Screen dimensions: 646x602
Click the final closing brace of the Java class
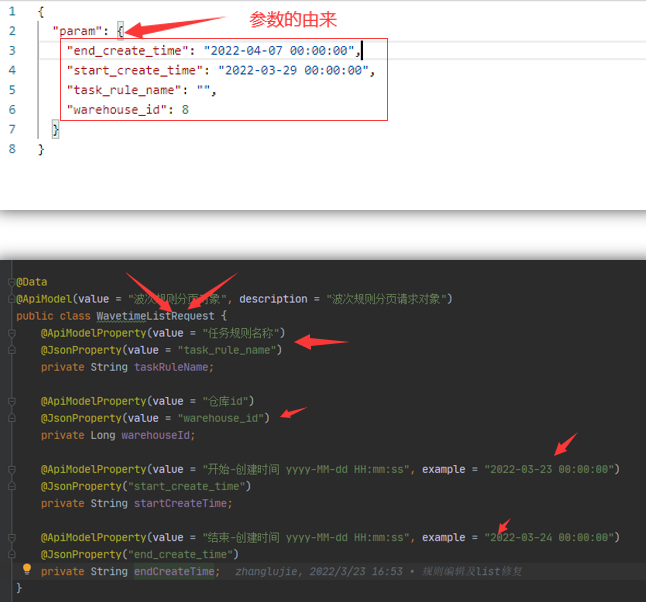[x=19, y=588]
